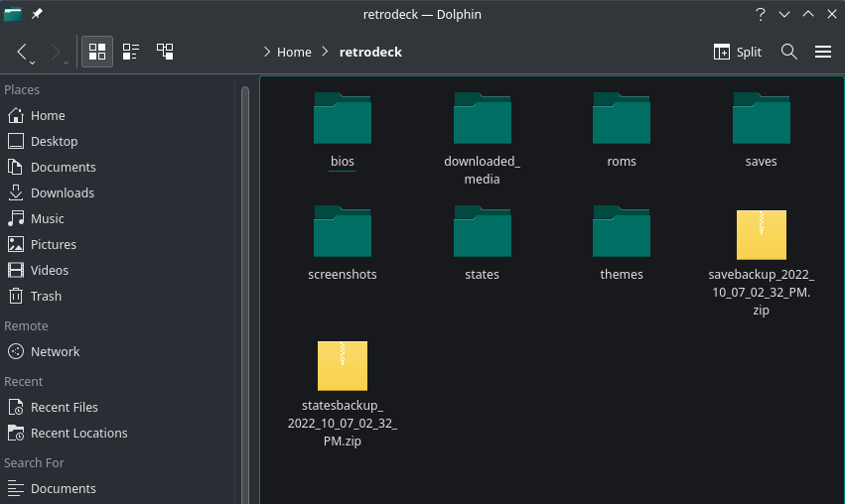Viewport: 845px width, 504px height.
Task: Click the Split view button
Action: point(738,52)
